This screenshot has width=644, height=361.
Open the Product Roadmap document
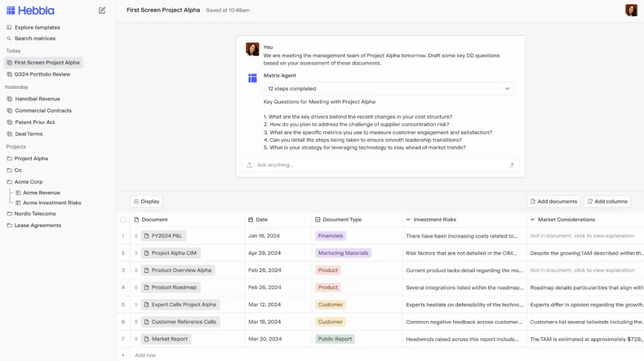[171, 288]
